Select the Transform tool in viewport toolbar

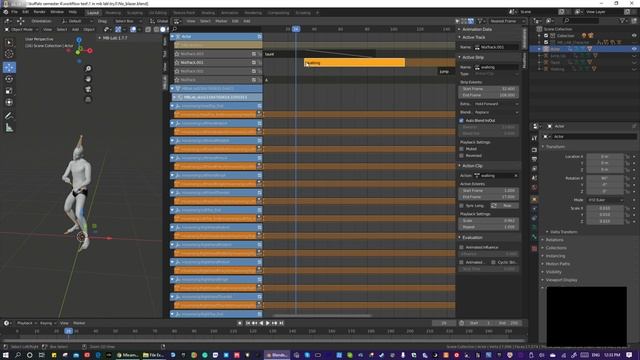[9, 102]
